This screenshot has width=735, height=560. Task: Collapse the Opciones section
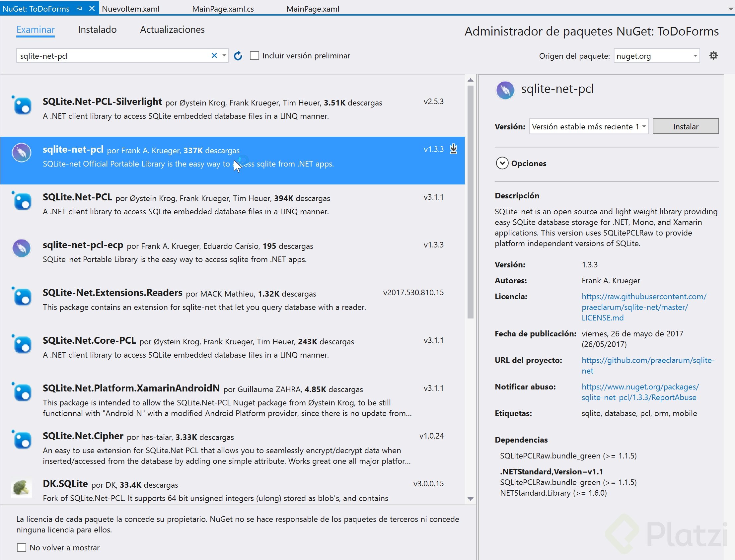click(x=502, y=163)
